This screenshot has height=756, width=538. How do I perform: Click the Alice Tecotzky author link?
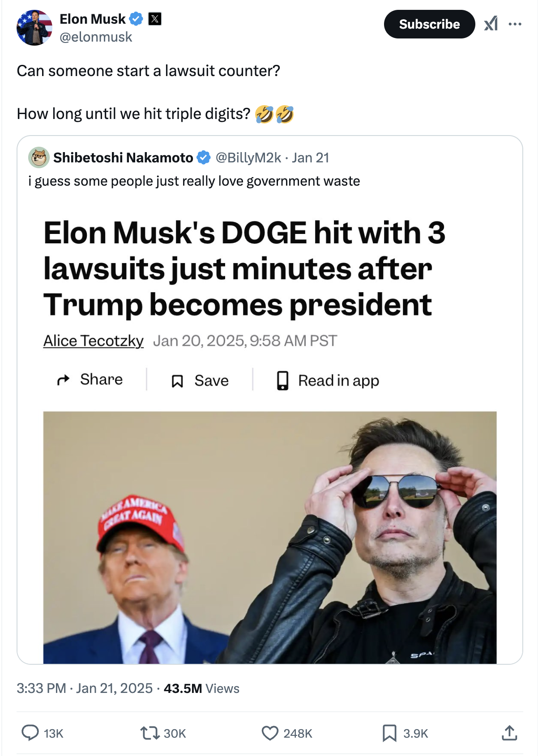(x=93, y=341)
